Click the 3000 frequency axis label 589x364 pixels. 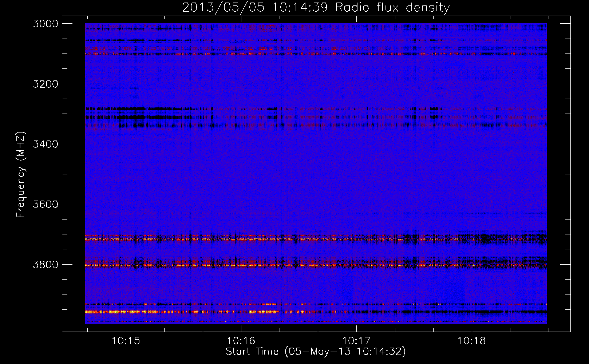pos(46,24)
